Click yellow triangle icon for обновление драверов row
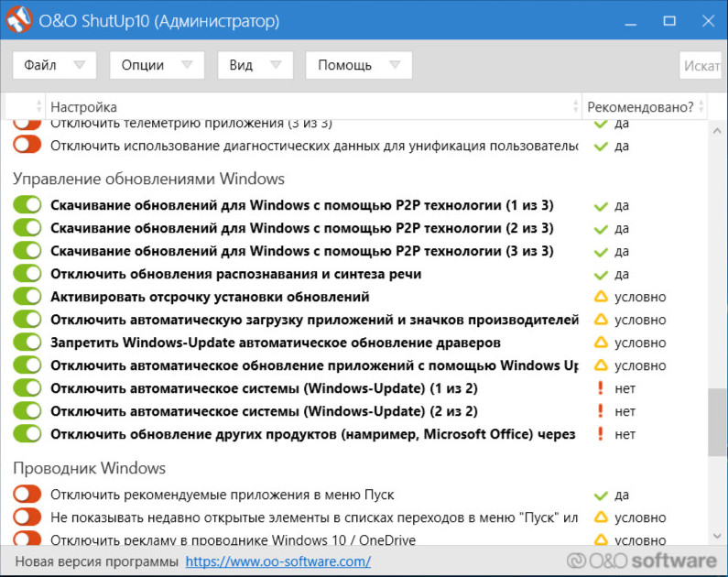Screen dimensions: 728x577 tap(601, 343)
